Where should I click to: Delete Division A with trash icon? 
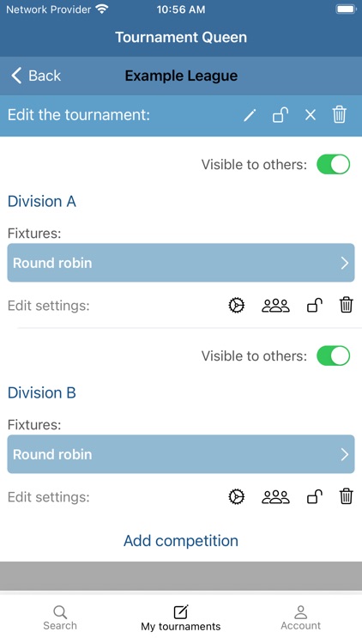click(x=346, y=306)
